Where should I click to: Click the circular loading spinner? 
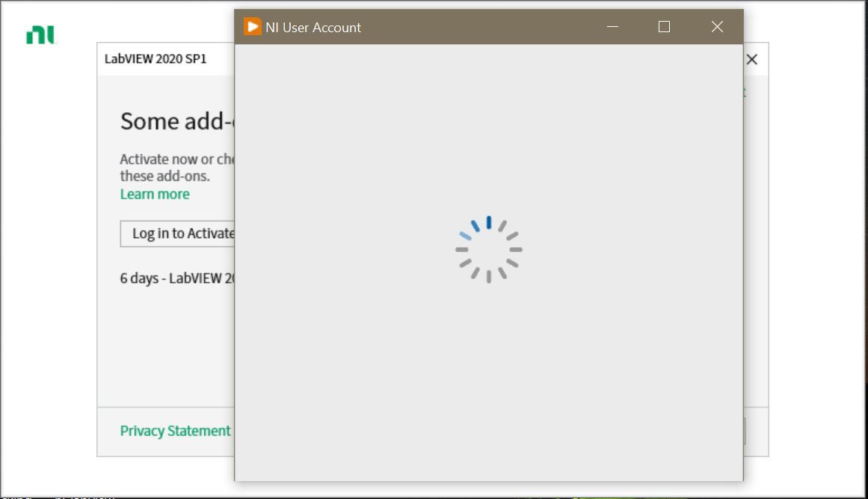(487, 250)
